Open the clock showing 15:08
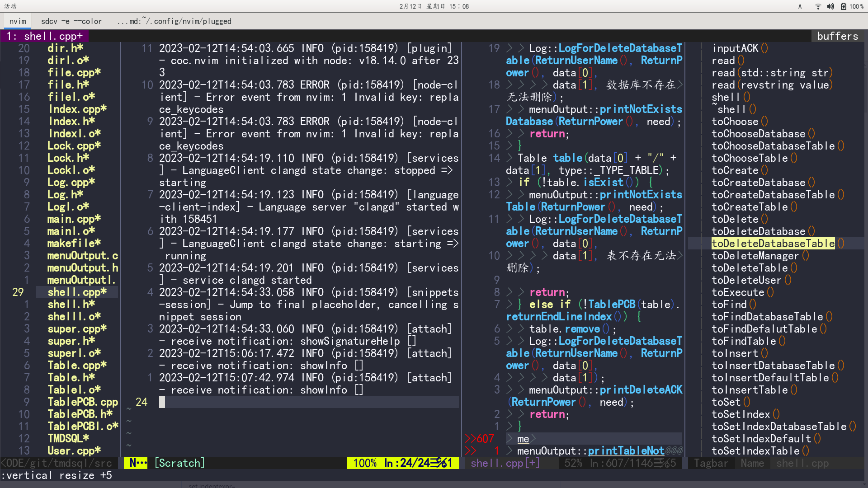 coord(434,6)
